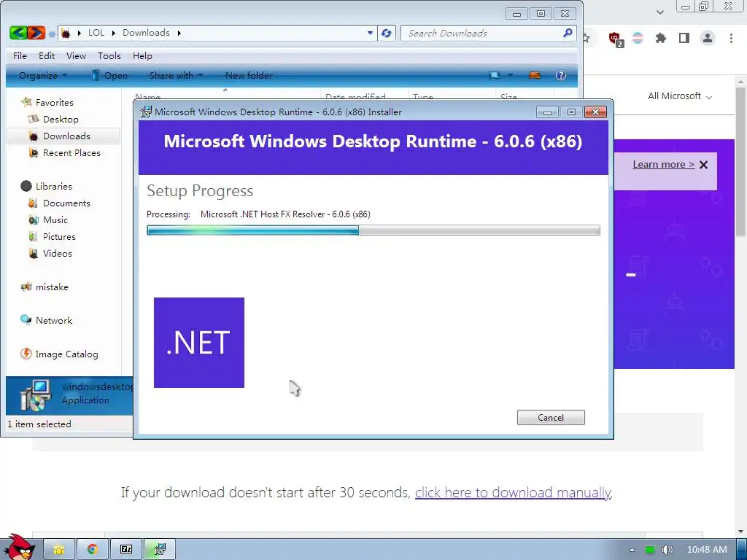Click the 10:48 AM taskbar clock

click(x=707, y=550)
